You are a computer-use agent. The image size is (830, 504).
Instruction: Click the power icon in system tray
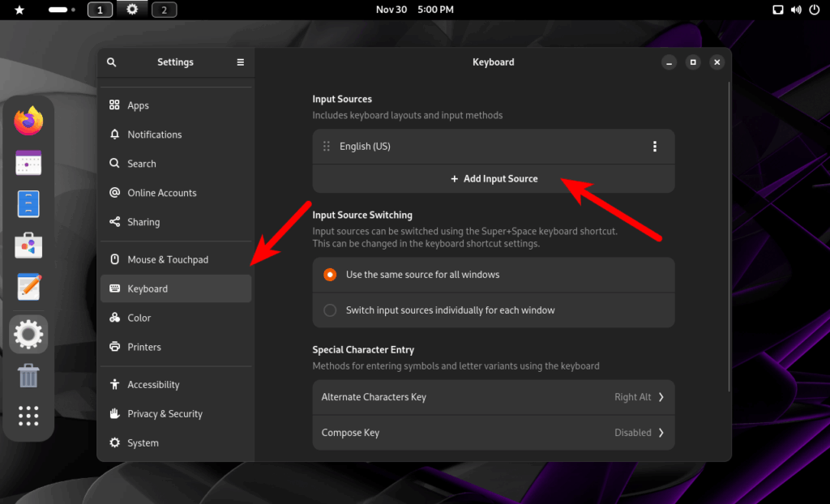[x=815, y=10]
